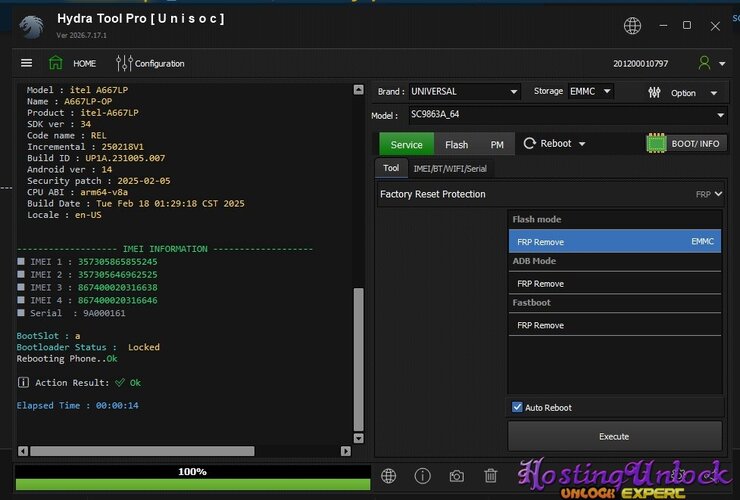Click the info circle icon at bottom

[x=422, y=476]
